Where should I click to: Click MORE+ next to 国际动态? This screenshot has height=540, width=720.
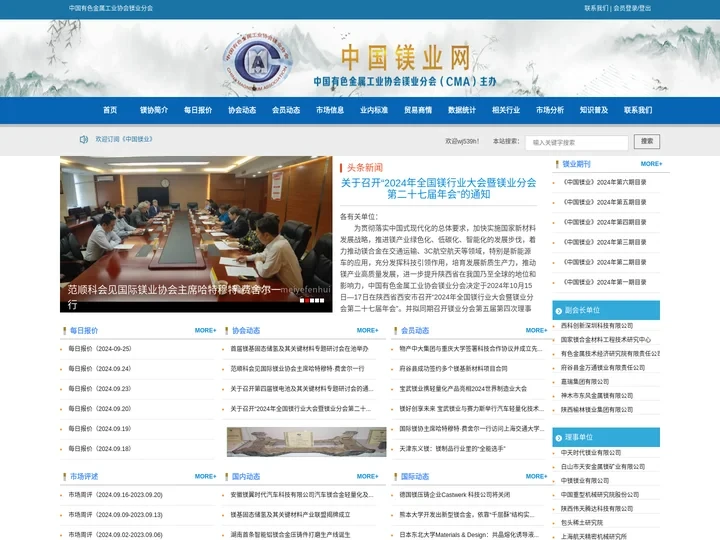536,477
